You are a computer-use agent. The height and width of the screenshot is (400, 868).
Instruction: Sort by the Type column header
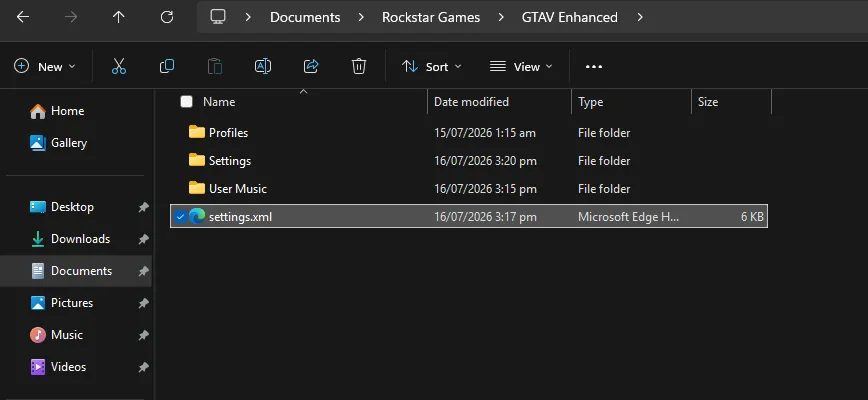pos(591,102)
